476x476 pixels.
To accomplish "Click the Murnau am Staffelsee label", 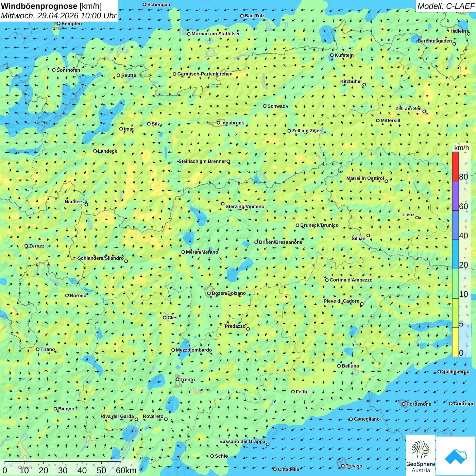I will point(216,34).
